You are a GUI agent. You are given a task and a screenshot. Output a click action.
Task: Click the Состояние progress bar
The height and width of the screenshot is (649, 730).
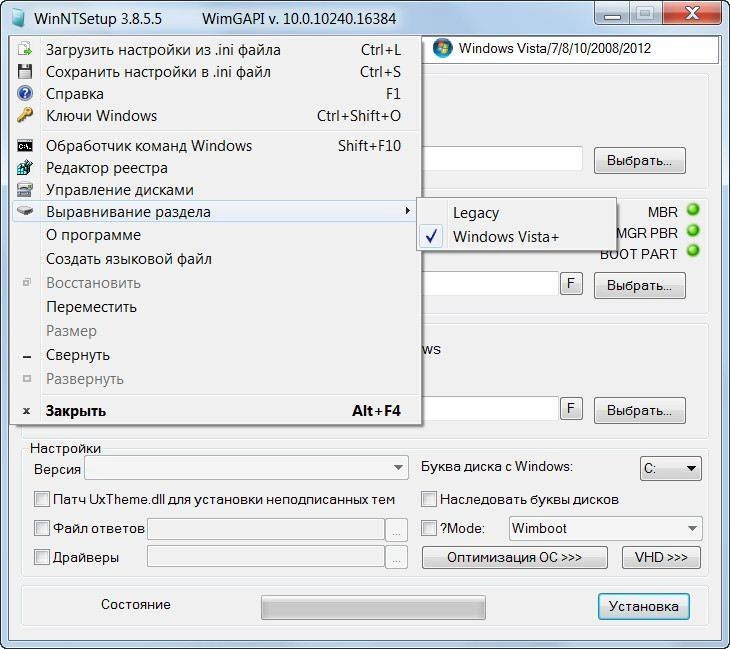373,607
